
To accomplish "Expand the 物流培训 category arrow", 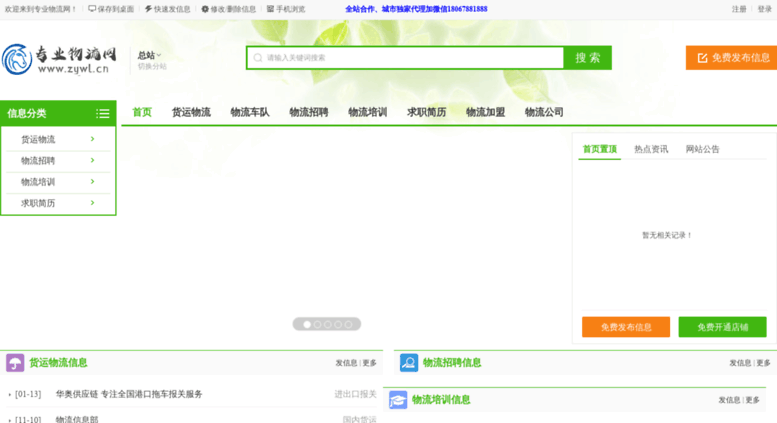I will pos(93,182).
